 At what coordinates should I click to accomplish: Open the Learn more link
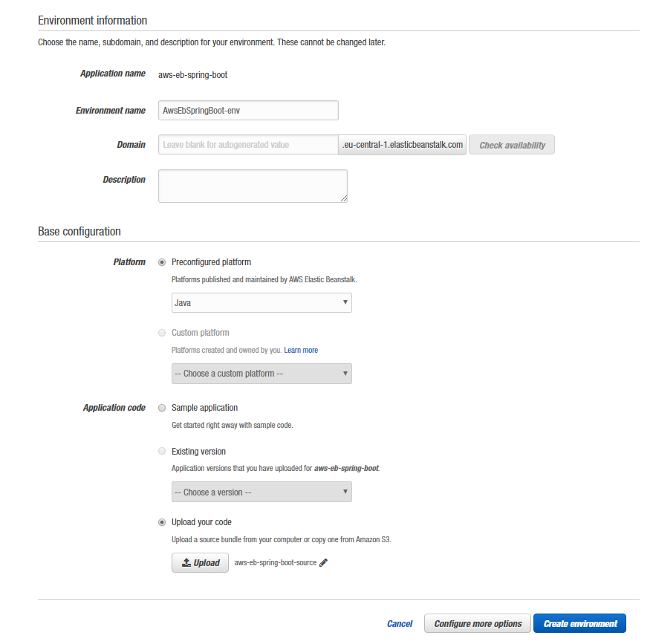[301, 350]
